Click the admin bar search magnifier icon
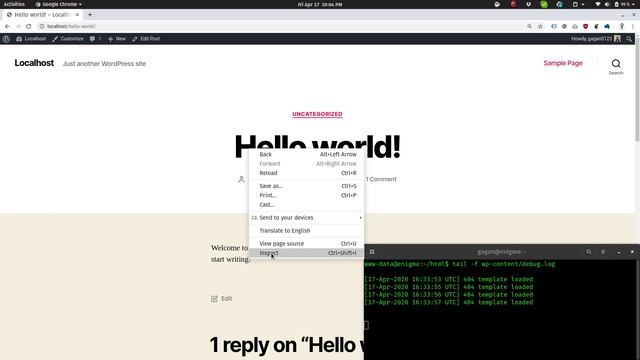Image resolution: width=640 pixels, height=360 pixels. [x=629, y=39]
